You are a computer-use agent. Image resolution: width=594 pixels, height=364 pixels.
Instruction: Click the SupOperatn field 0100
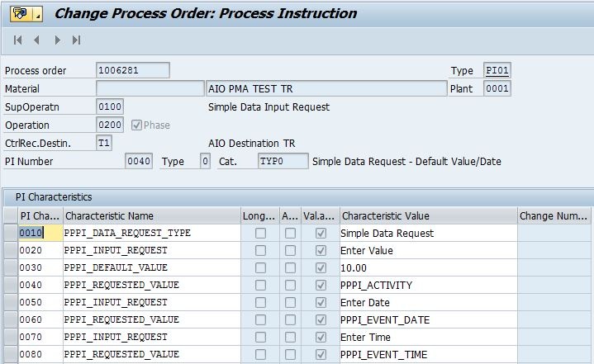[110, 106]
